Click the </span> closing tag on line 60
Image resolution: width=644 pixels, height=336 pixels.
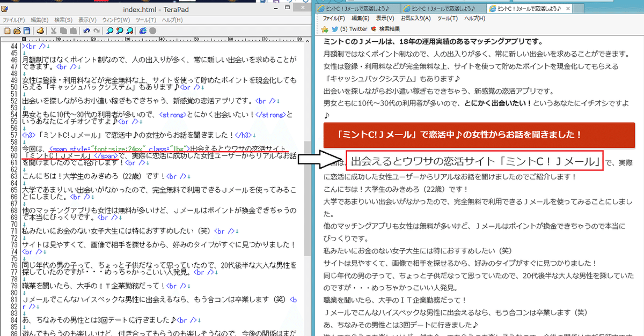pyautogui.click(x=105, y=156)
